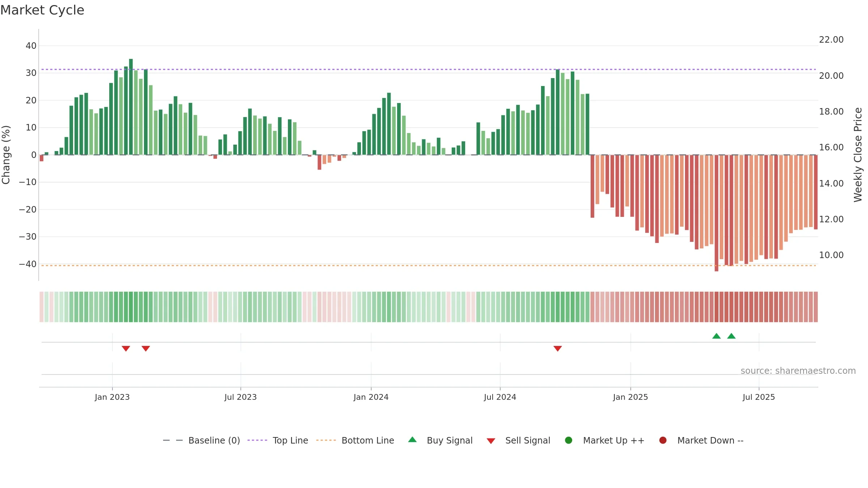Click the −20 tick on the left axis

coord(27,209)
